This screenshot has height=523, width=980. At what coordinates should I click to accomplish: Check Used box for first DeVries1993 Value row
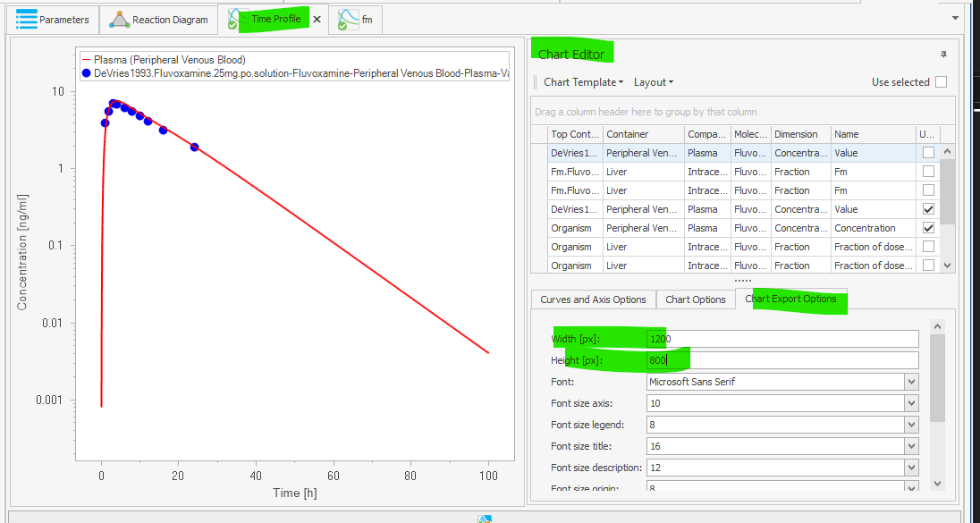(929, 153)
